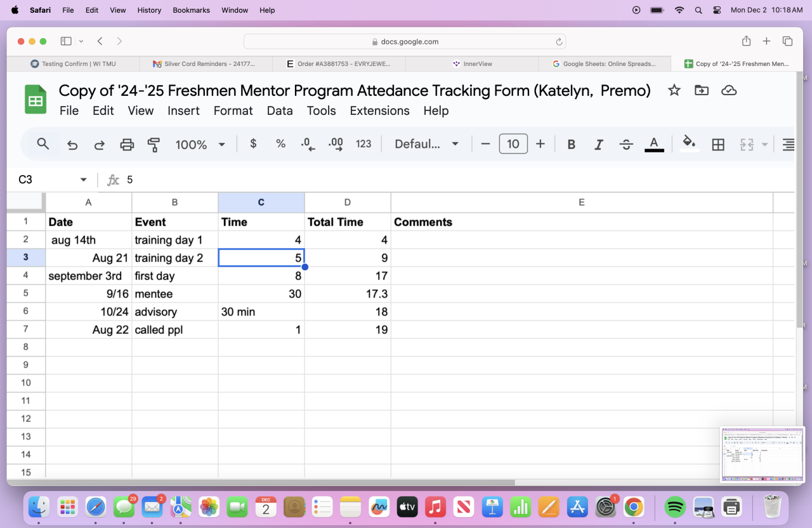
Task: Star this spreadsheet document
Action: pos(674,90)
